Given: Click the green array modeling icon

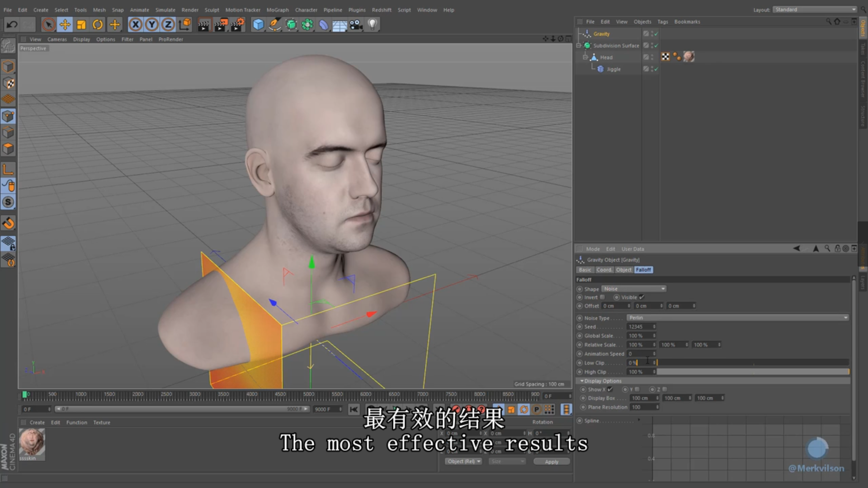Looking at the screenshot, I should [x=307, y=24].
